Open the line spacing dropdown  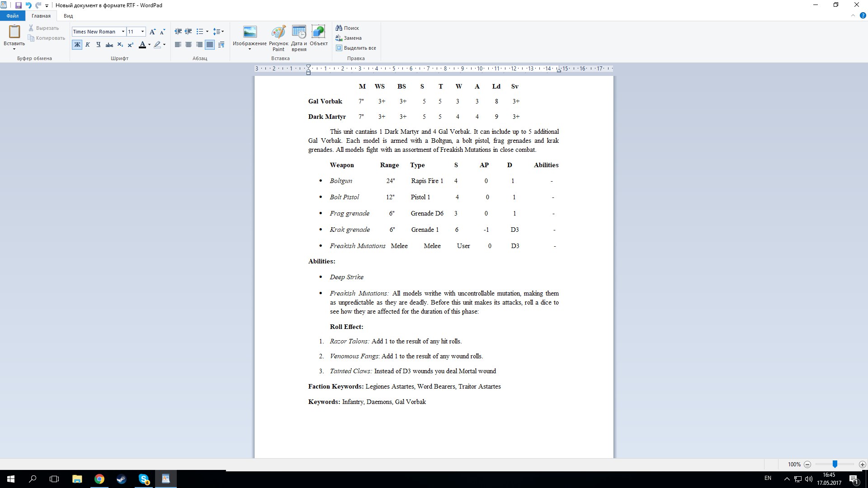pyautogui.click(x=218, y=32)
